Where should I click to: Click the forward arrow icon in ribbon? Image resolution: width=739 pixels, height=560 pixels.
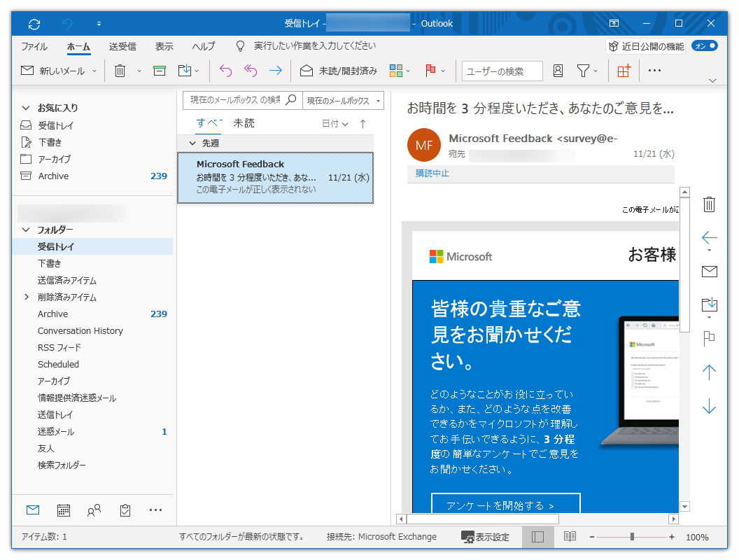pos(273,70)
